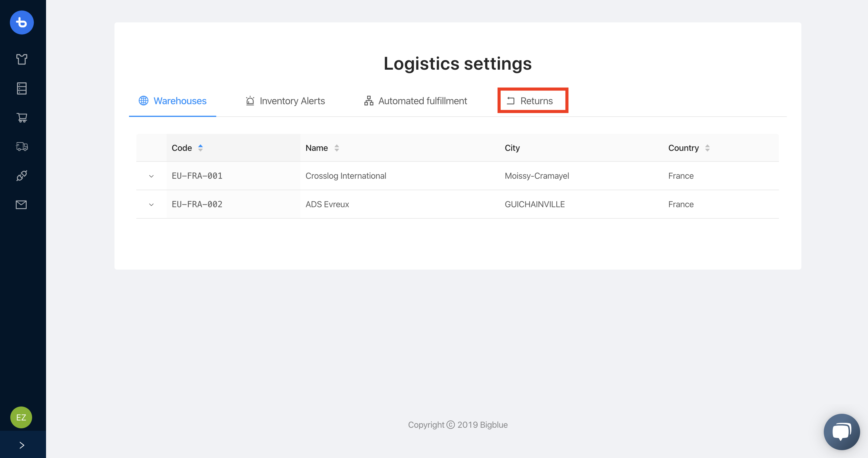This screenshot has height=458, width=868.
Task: Open the integrations plug sidebar icon
Action: tap(22, 176)
